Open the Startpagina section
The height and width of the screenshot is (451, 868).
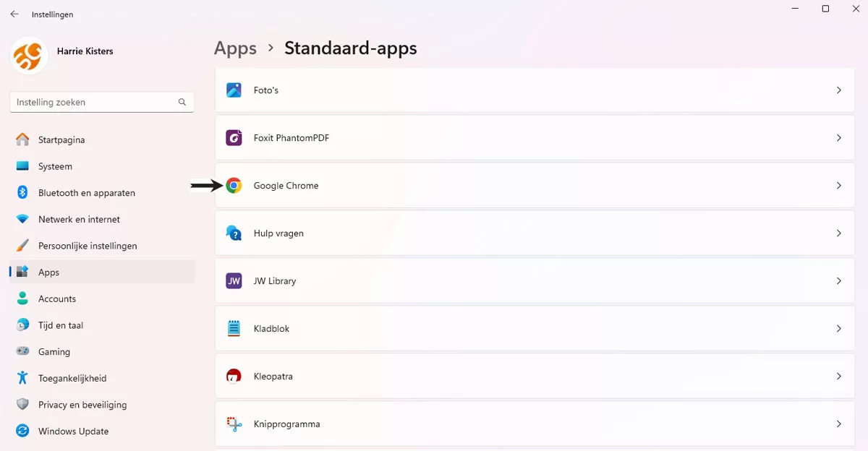click(102, 139)
